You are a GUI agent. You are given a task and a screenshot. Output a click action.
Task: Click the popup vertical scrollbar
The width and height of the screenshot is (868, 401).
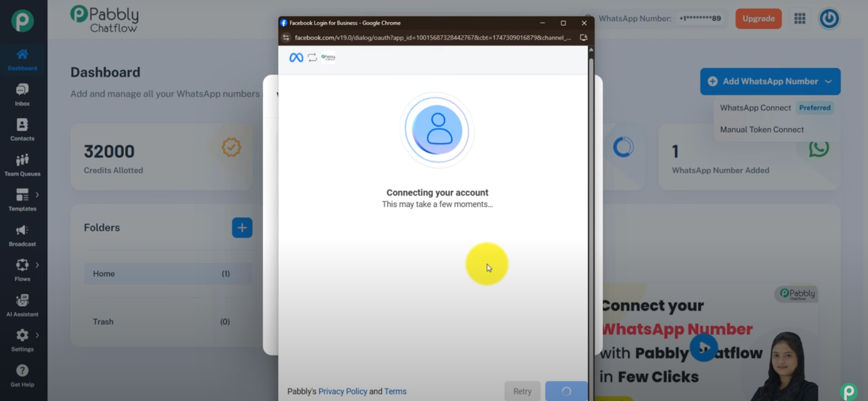pyautogui.click(x=591, y=222)
